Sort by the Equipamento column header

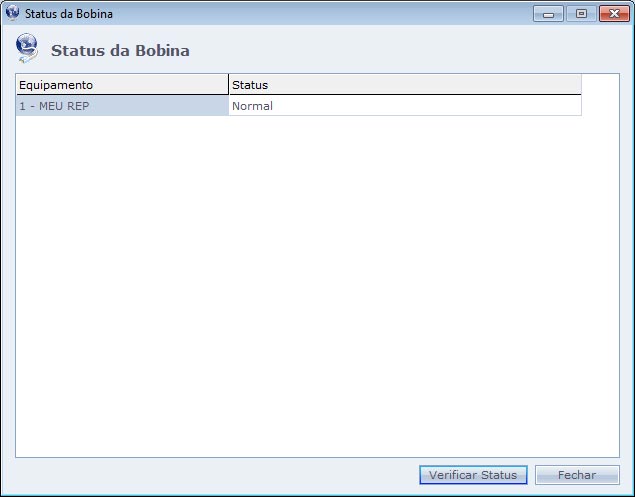click(121, 85)
